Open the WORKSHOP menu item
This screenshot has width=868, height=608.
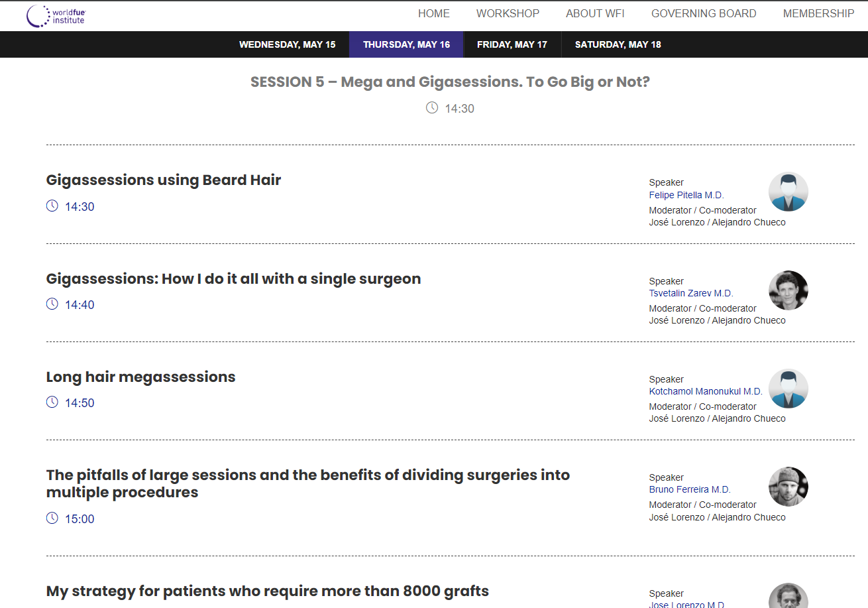pos(508,13)
